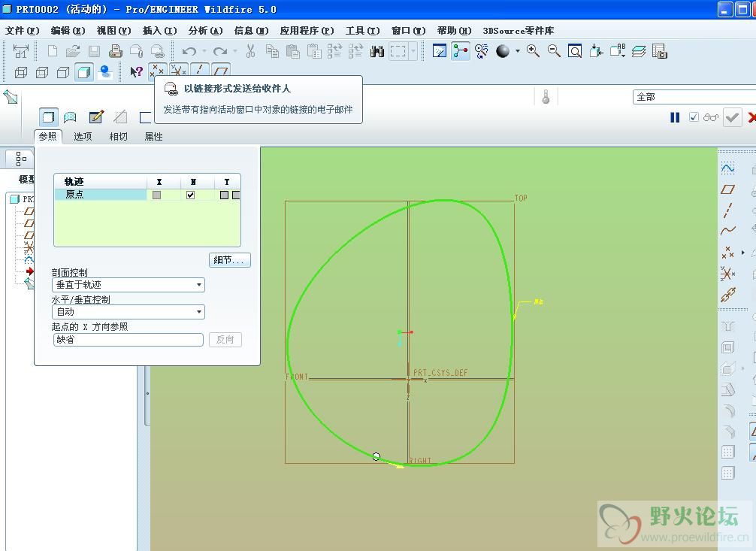The width and height of the screenshot is (756, 551).
Task: Toggle the datum points display icon
Action: click(x=157, y=71)
